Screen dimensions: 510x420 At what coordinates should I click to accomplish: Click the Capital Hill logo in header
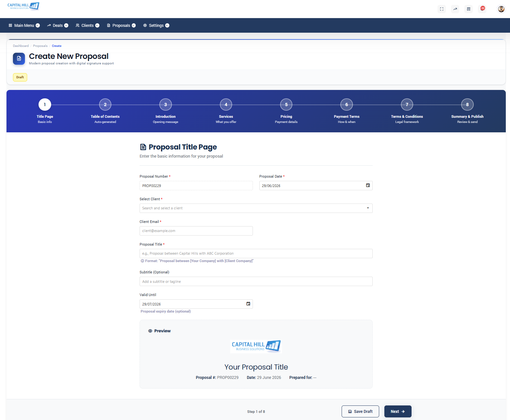(23, 6)
